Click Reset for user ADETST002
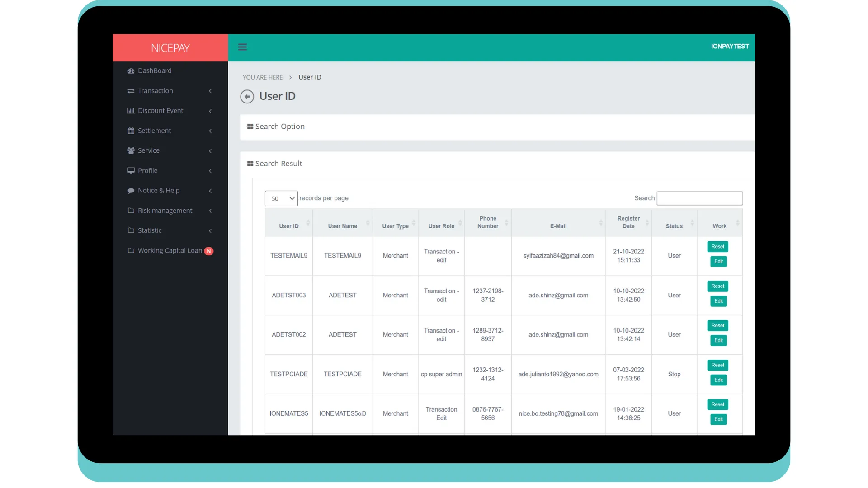This screenshot has height=488, width=868. (717, 326)
